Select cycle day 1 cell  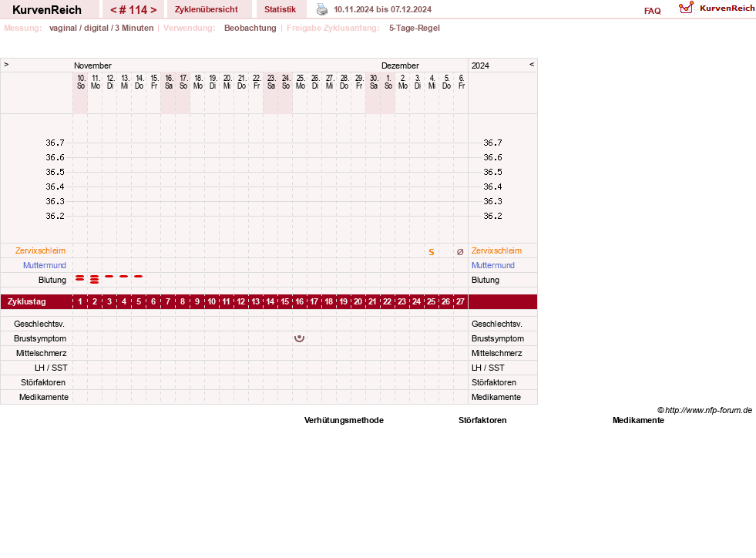(x=80, y=301)
